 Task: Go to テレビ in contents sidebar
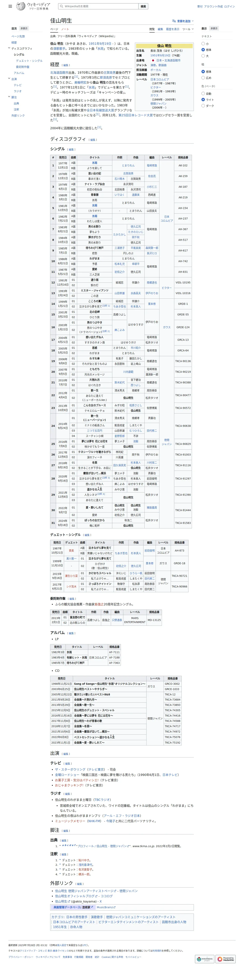point(17,85)
